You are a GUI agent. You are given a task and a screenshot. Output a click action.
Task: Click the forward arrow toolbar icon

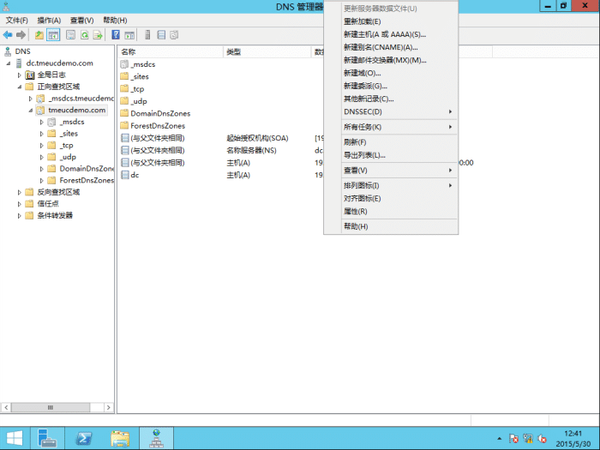[x=21, y=35]
